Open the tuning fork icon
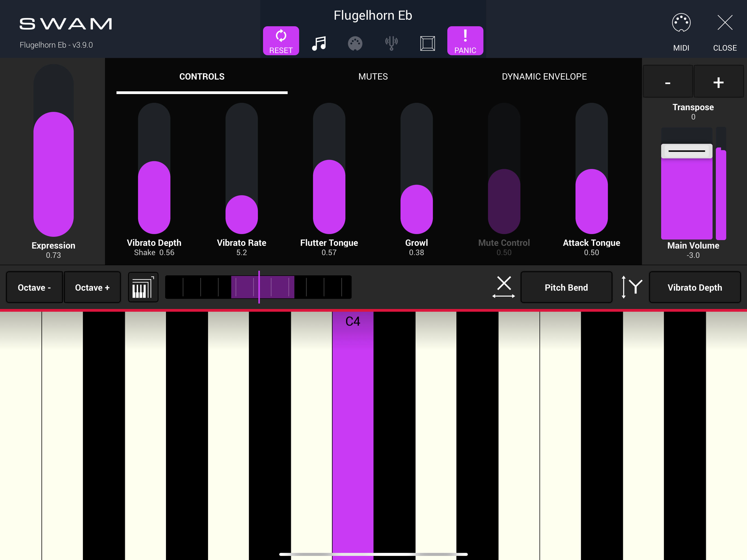 click(391, 43)
